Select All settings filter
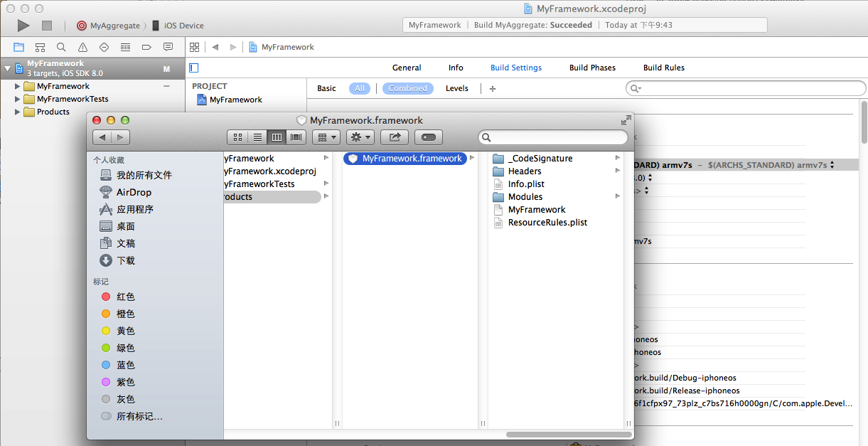 (360, 88)
